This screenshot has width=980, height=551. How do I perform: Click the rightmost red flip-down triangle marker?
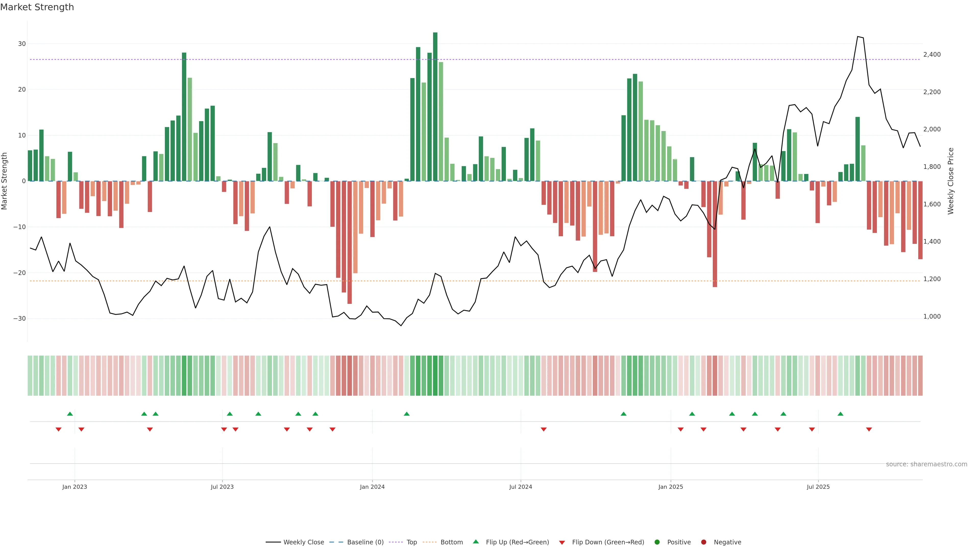[869, 429]
